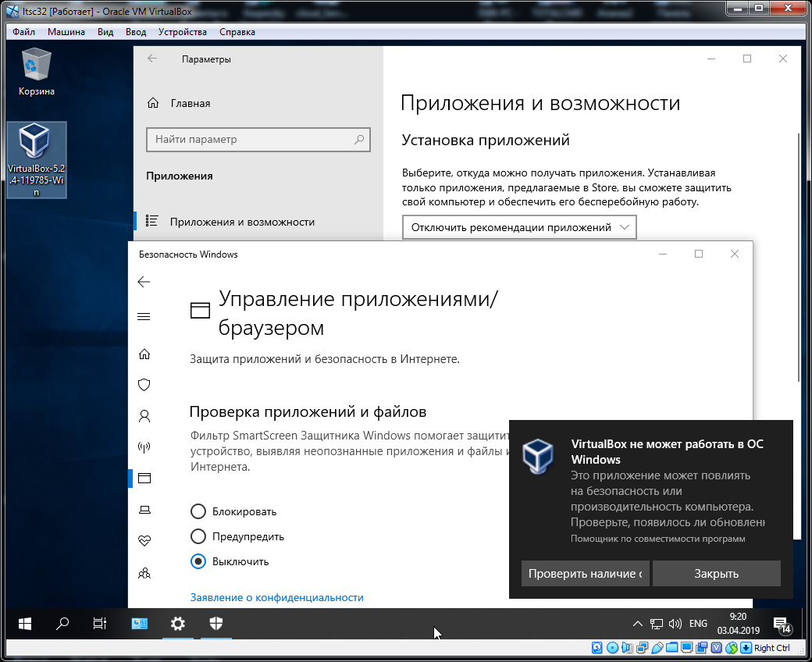Image resolution: width=812 pixels, height=662 pixels.
Task: Open the Корзина recycle bin desktop icon
Action: click(36, 72)
